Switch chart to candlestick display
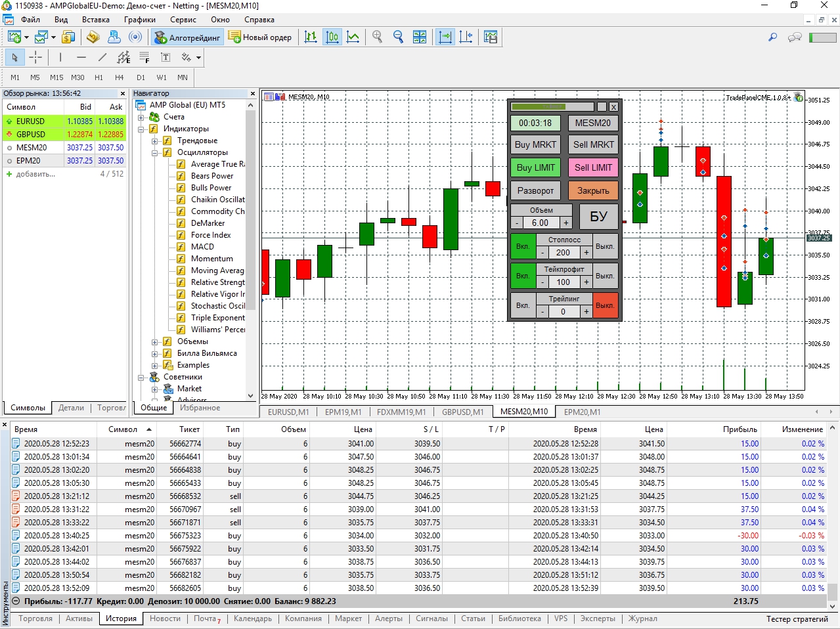The image size is (840, 629). 332,37
